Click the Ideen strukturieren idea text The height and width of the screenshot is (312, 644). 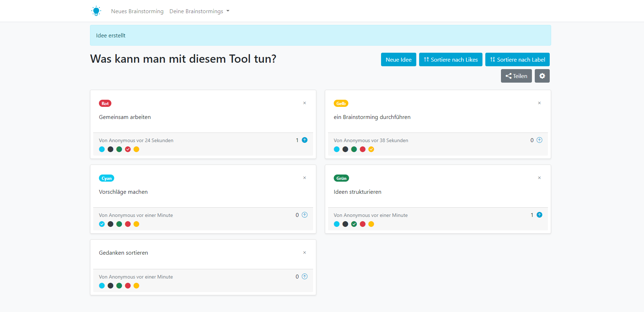(x=358, y=192)
